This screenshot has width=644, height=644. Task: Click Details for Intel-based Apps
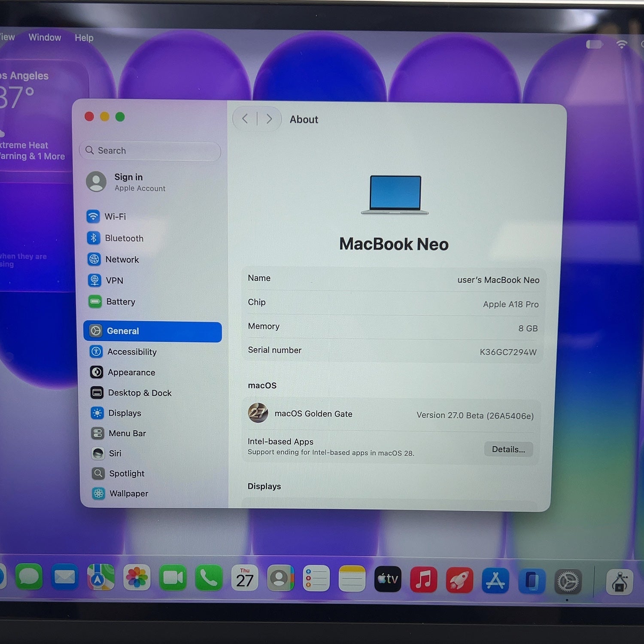click(509, 449)
